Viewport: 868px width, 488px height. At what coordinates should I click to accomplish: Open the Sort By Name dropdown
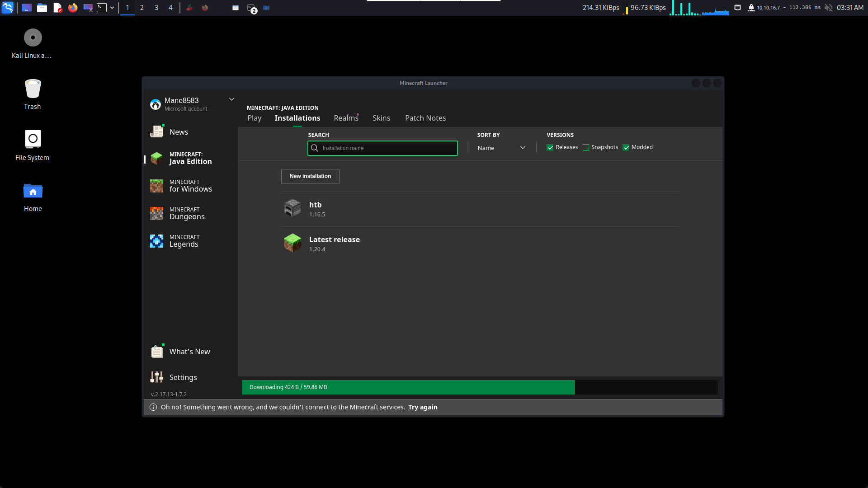501,148
